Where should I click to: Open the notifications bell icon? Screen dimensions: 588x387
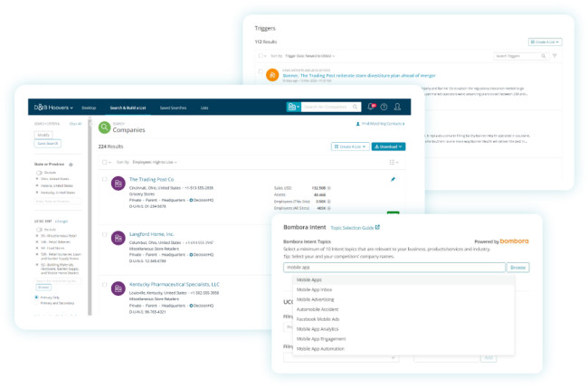[371, 107]
